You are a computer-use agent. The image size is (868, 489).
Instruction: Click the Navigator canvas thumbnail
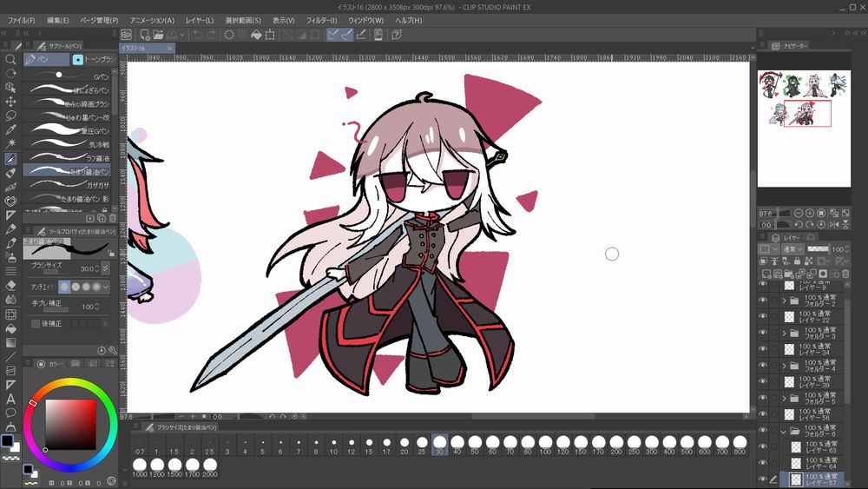804,129
